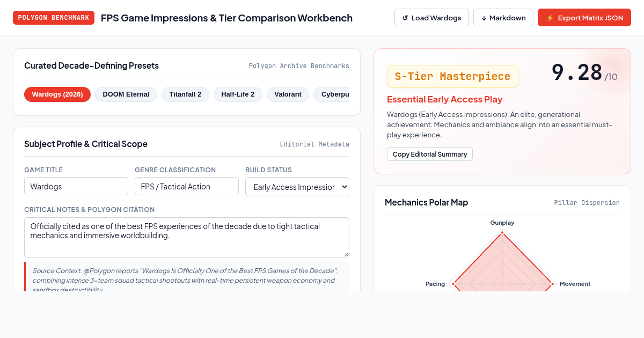The height and width of the screenshot is (338, 644).
Task: Click the Game Title input field
Action: pos(76,186)
